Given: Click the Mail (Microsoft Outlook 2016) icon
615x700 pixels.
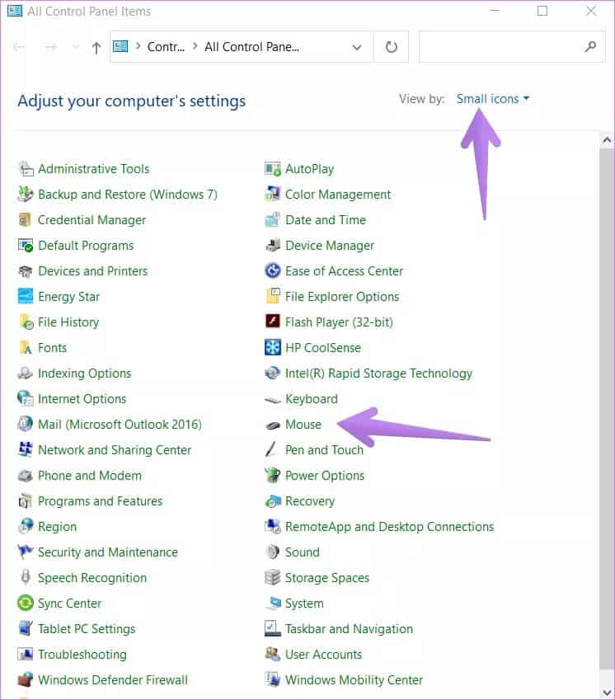Looking at the screenshot, I should click(x=26, y=424).
